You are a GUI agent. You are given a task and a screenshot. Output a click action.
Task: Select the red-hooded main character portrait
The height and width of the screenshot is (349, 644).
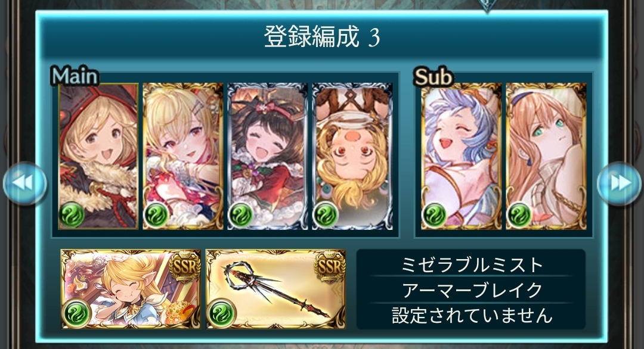tap(98, 156)
